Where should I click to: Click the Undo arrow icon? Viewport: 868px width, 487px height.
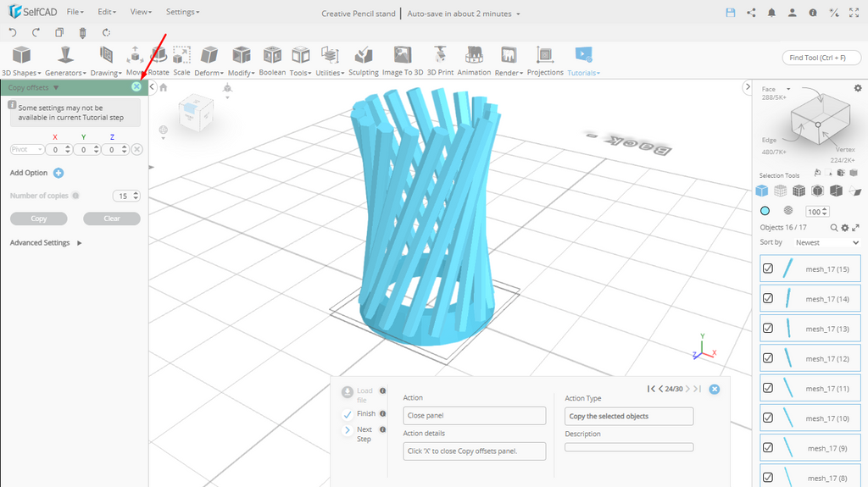tap(13, 33)
